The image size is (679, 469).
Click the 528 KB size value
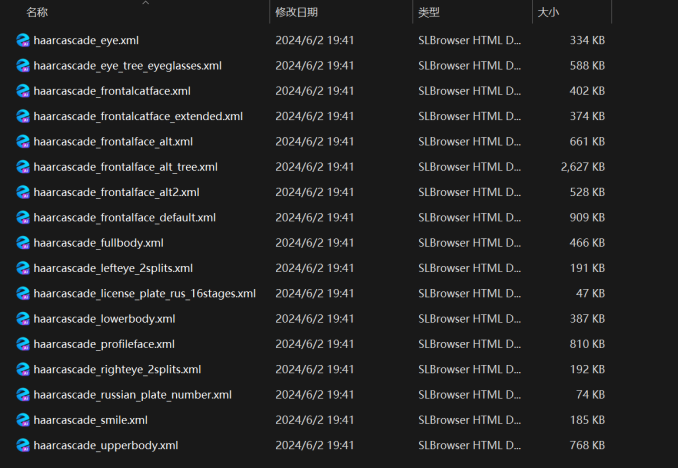coord(587,192)
